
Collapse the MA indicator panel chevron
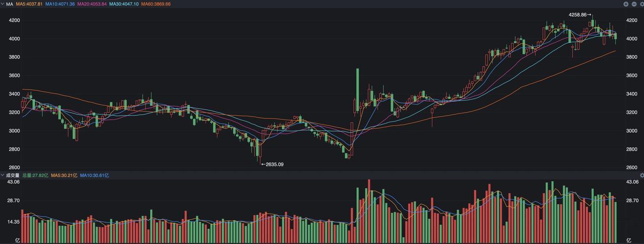[x=2, y=4]
